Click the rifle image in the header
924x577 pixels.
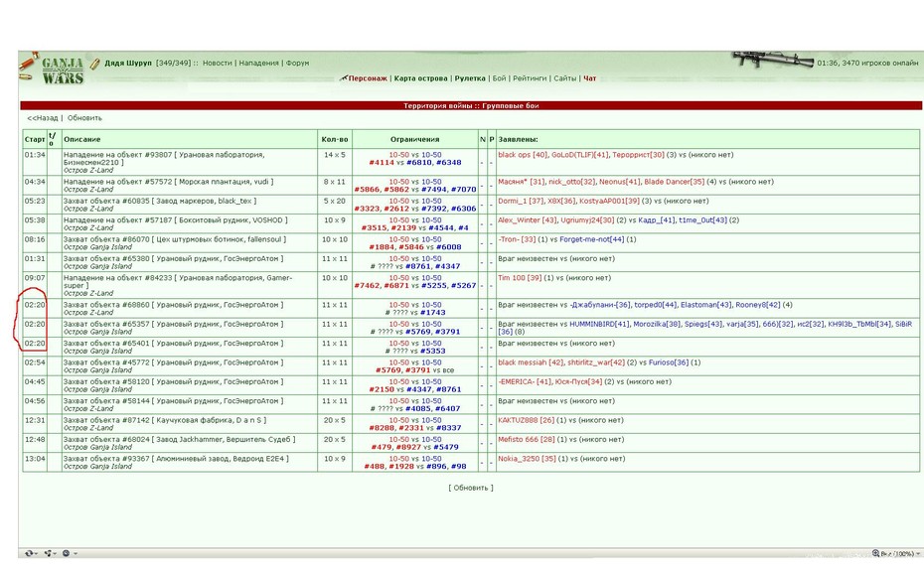[773, 60]
